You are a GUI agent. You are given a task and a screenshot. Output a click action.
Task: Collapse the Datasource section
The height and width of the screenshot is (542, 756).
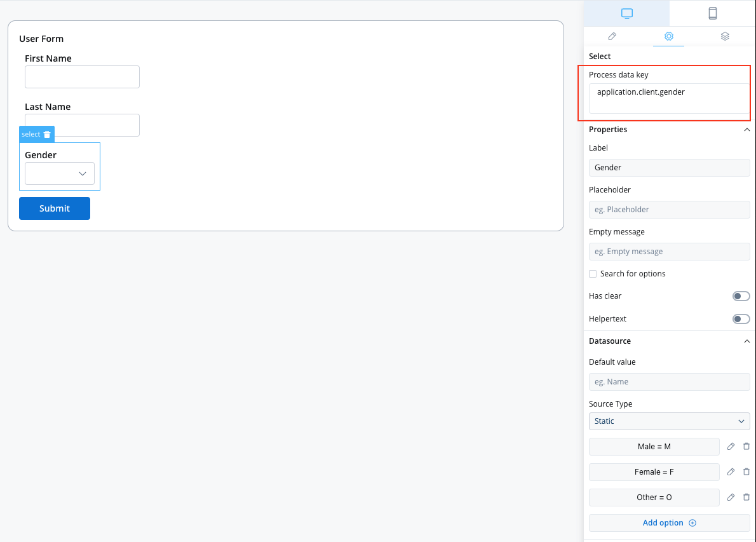(746, 341)
